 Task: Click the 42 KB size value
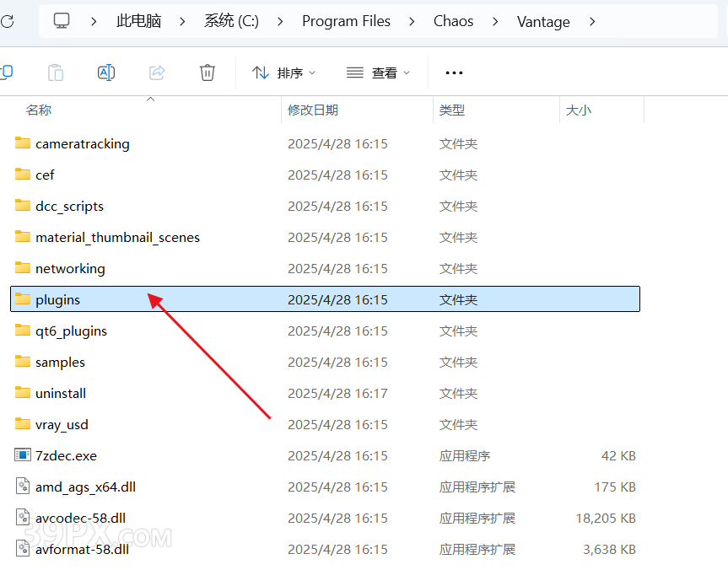click(x=618, y=456)
